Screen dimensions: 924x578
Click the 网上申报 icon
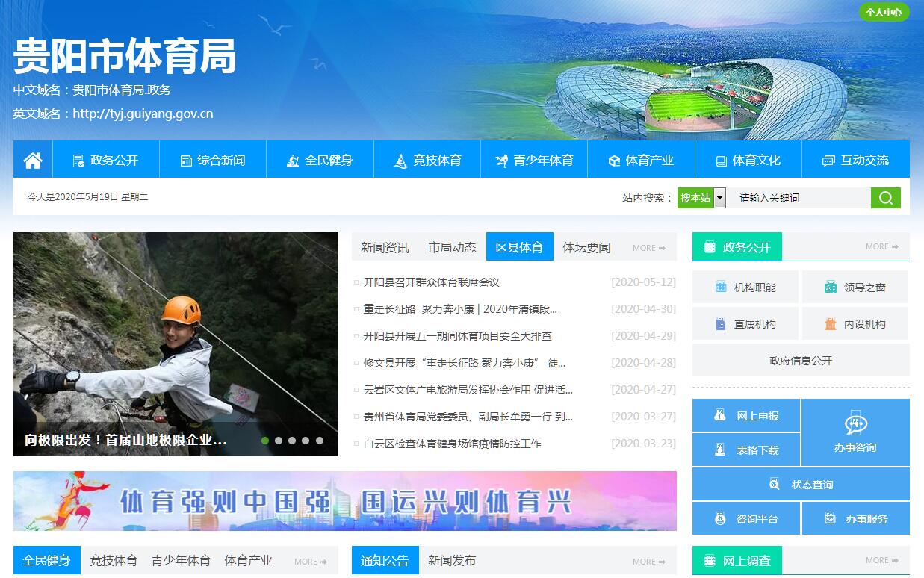720,415
